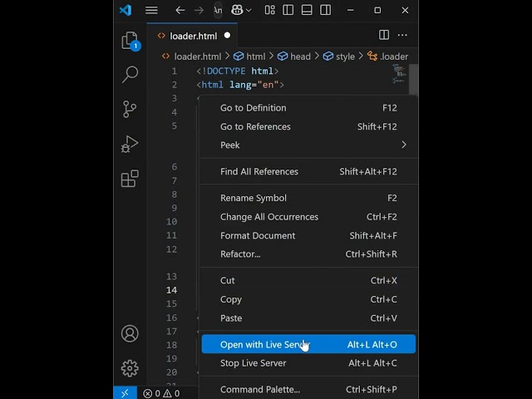Click line number 14 in gutter
Viewport: 532px width, 399px height.
[172, 290]
